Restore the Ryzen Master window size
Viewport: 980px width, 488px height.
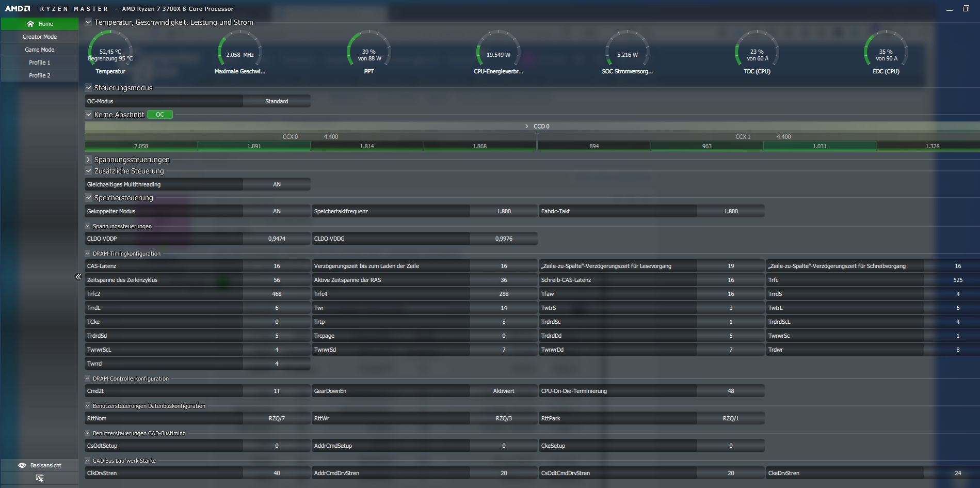pyautogui.click(x=966, y=9)
